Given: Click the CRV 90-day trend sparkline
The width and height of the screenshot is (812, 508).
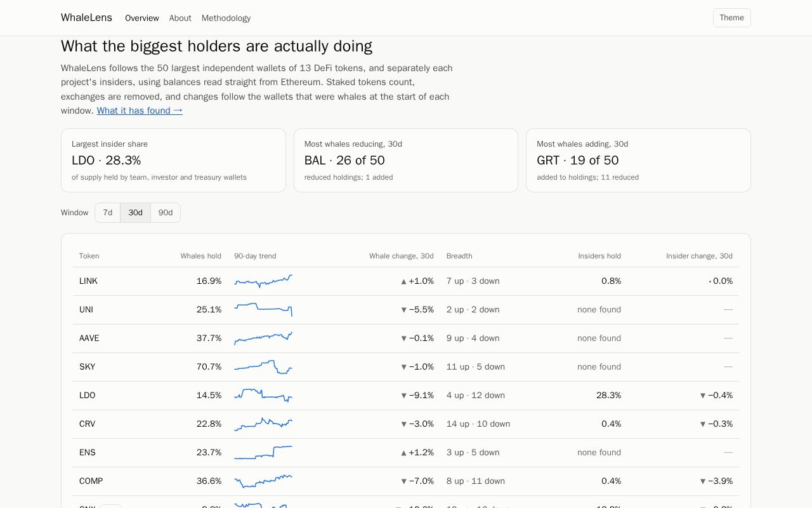Looking at the screenshot, I should coord(263,424).
